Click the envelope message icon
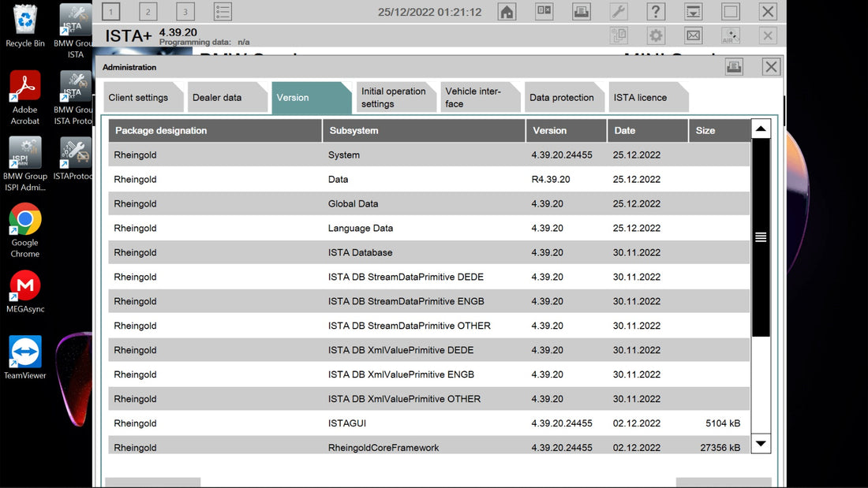 click(693, 35)
